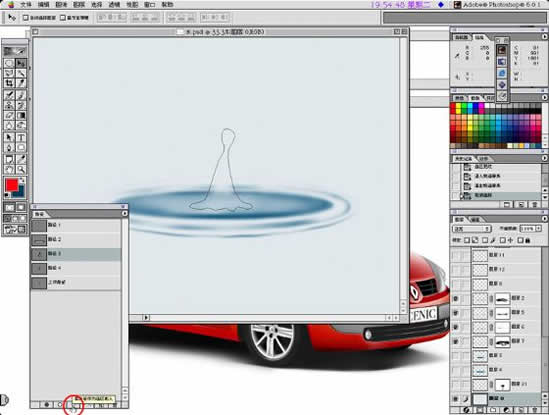The image size is (549, 415).
Task: Click the History panel trash icon
Action: (534, 204)
